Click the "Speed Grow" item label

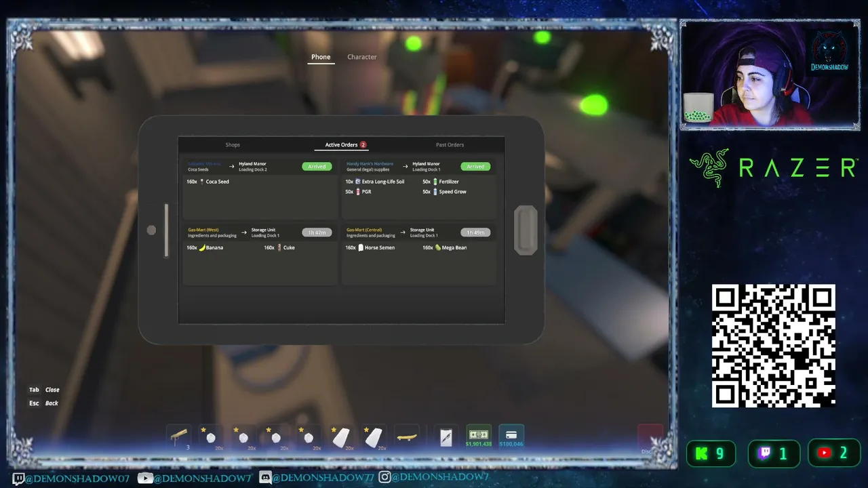point(452,192)
